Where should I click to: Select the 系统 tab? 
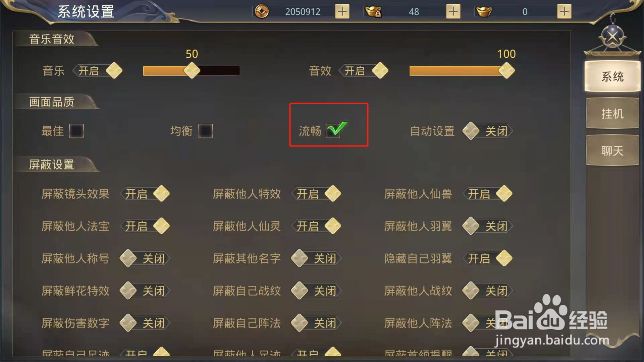pos(612,76)
